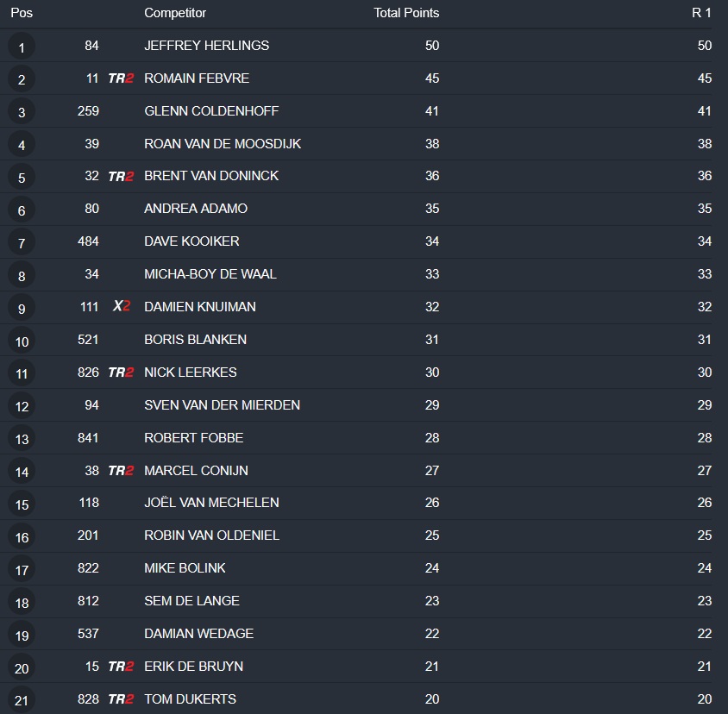Click X2 icon beside Damien Knuiman

[122, 307]
